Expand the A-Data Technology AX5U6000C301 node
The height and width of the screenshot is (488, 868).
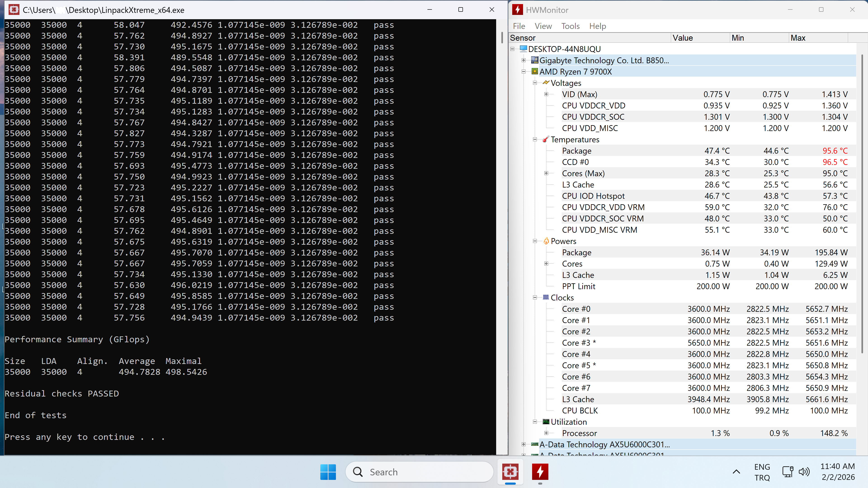[524, 444]
